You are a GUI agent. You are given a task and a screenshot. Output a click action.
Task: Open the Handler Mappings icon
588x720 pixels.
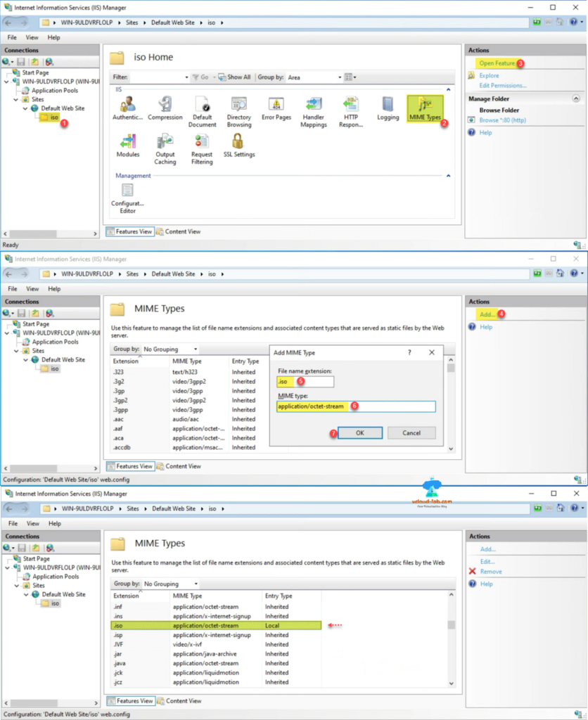[313, 111]
